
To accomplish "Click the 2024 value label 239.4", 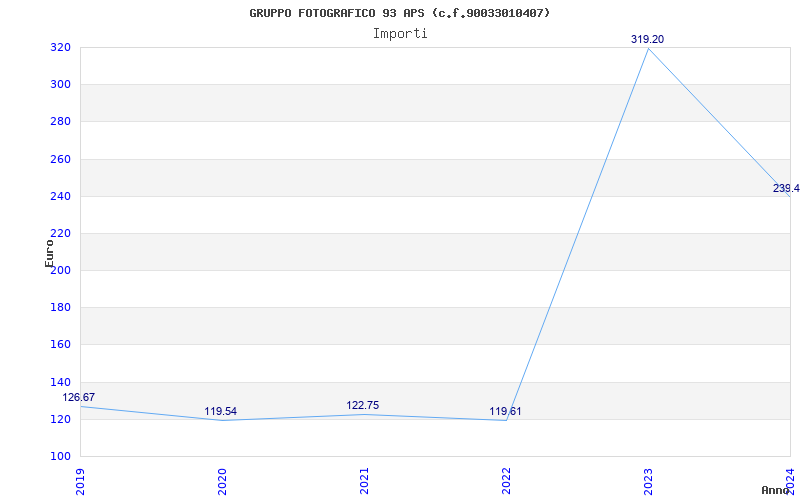I will 786,188.
